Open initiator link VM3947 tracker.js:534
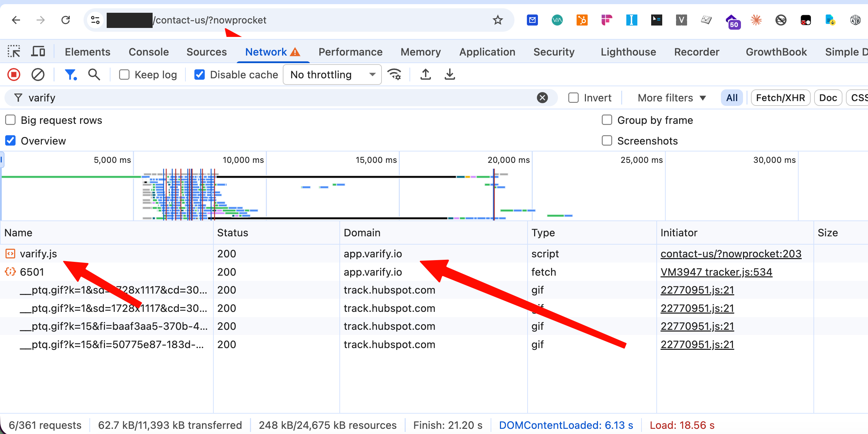The image size is (868, 434). tap(716, 272)
